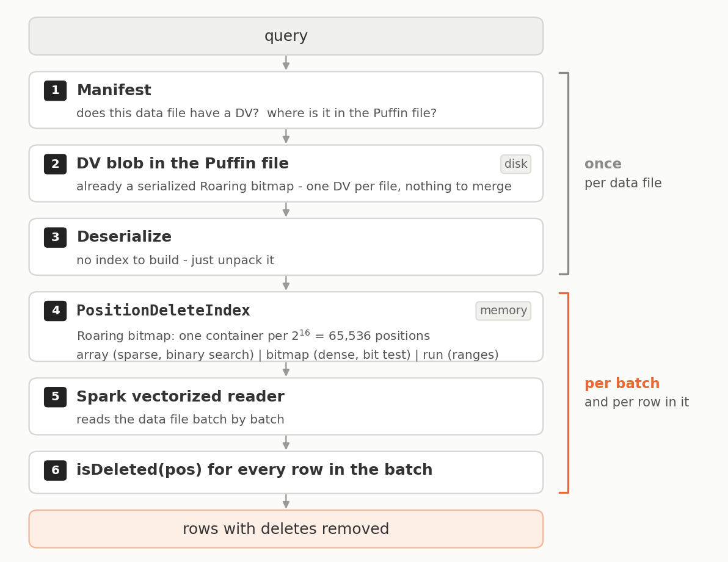Screen dimensions: 728x562
Task: Select the "Manifest" heading
Action: (x=114, y=90)
